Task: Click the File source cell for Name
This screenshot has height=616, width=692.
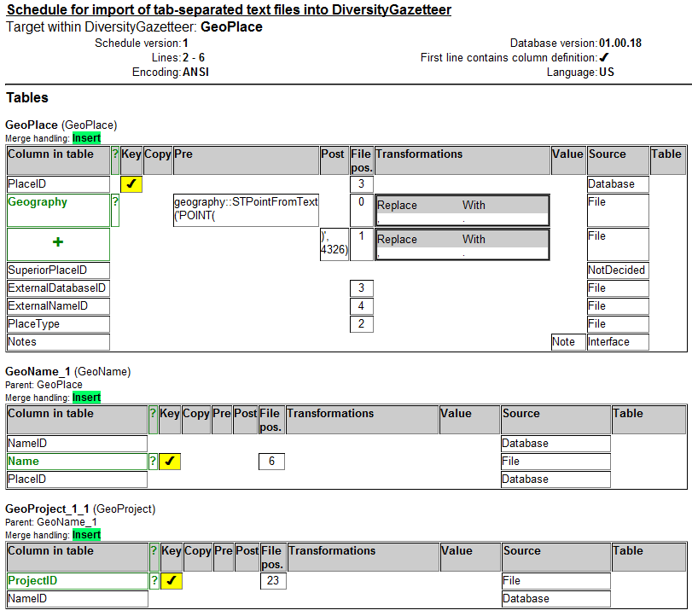Action: click(x=556, y=461)
